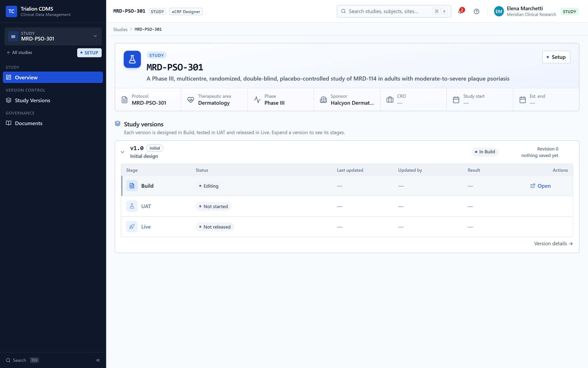Open the Build stage via Open link
This screenshot has width=588, height=368.
coord(541,186)
